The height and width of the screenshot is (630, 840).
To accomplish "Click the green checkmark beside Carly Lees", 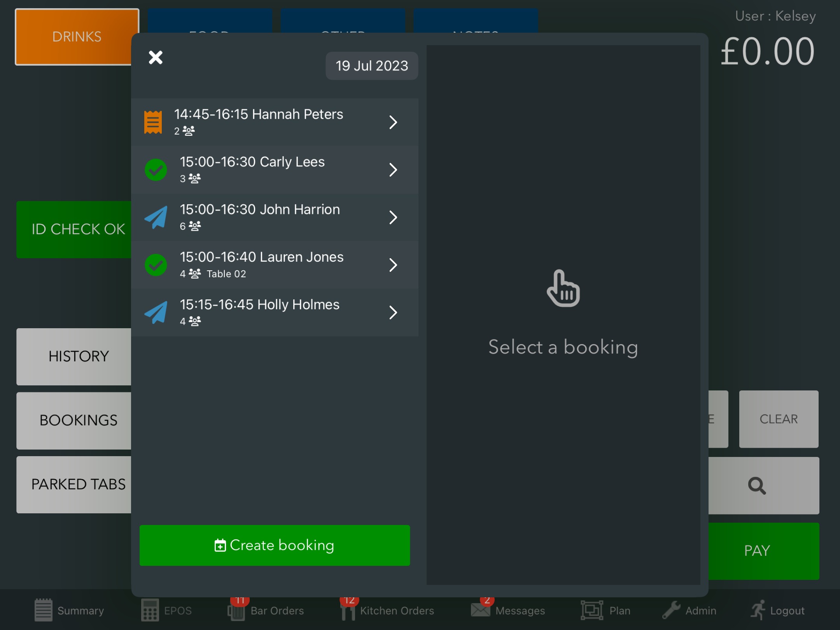I will [x=156, y=170].
